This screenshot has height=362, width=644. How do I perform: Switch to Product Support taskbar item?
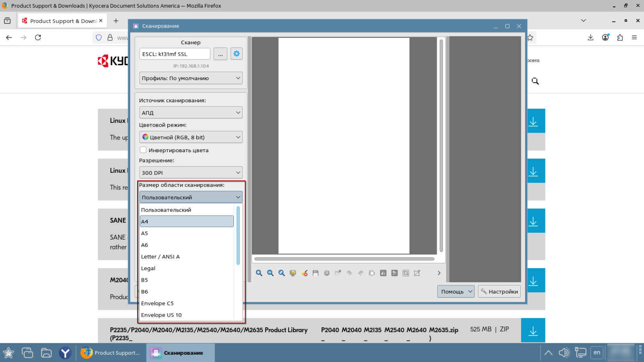click(110, 353)
